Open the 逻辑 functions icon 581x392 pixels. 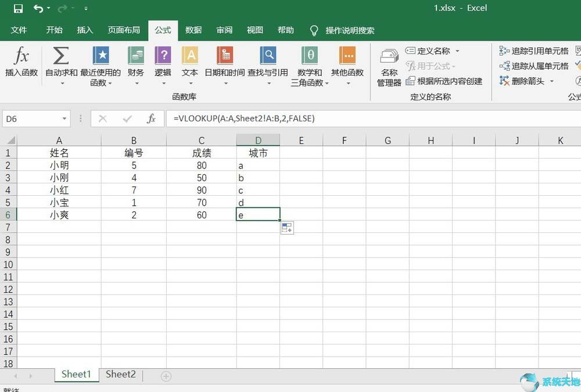tap(163, 56)
